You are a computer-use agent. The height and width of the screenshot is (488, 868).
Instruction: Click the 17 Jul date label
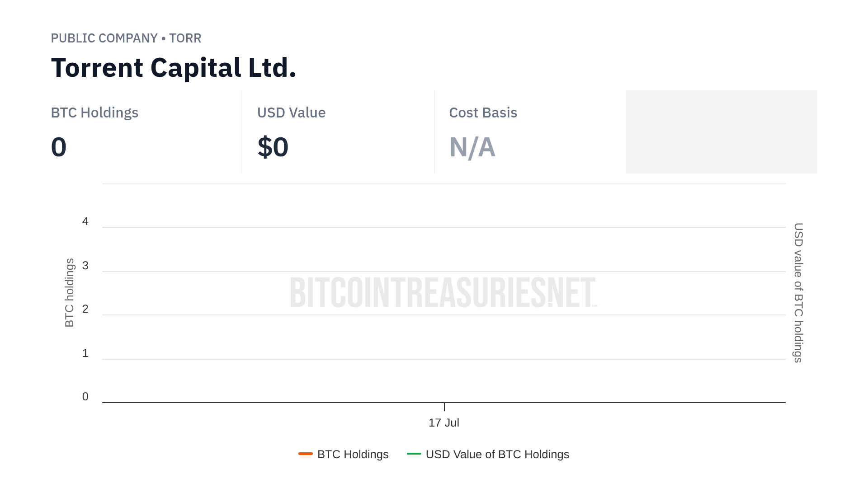pos(443,423)
